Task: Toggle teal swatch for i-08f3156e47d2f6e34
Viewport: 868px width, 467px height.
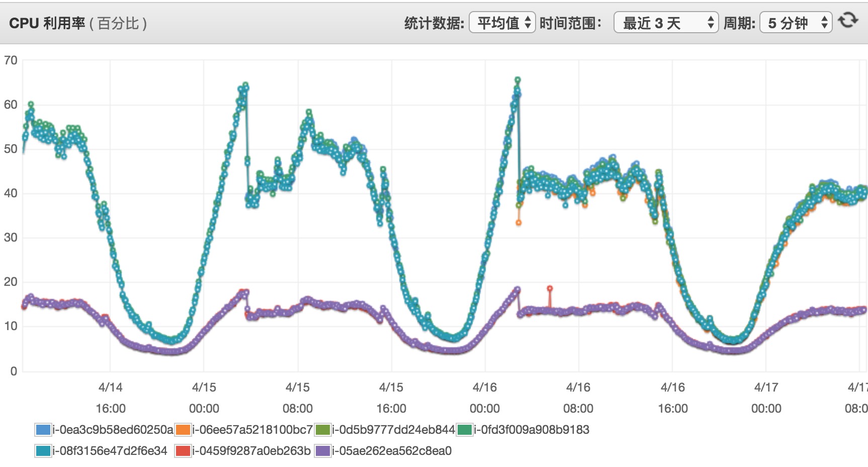Action: 43,451
